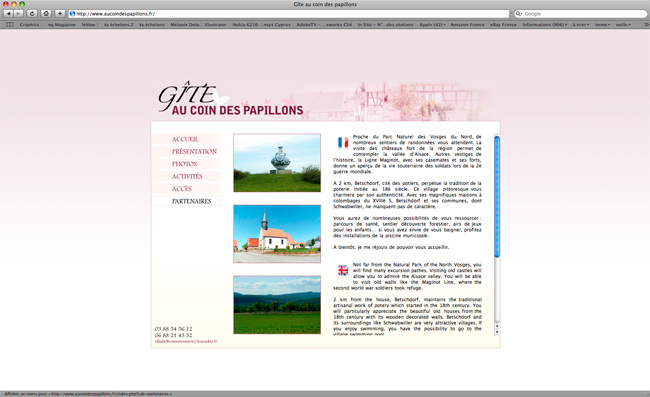Expand the Informations (906) bookmarks dropdown
The width and height of the screenshot is (650, 397).
[x=545, y=25]
